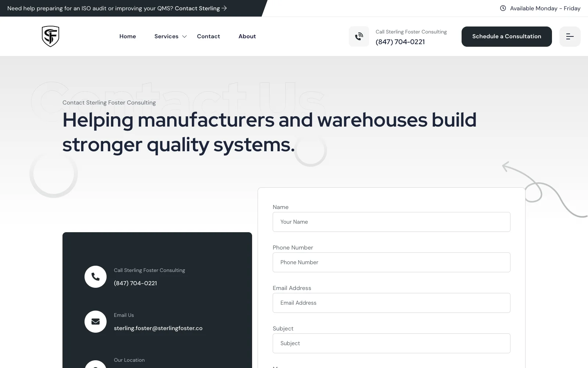Open the Services menu item
Screen dimensions: 588x368
pos(166,36)
